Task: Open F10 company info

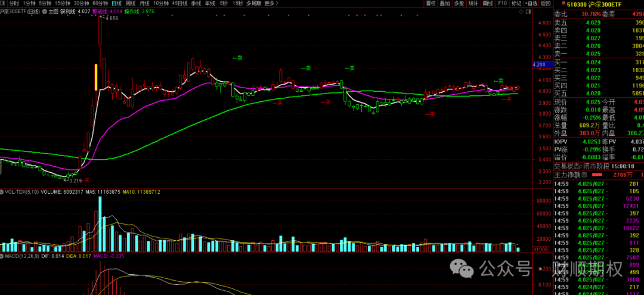Action: [x=502, y=4]
